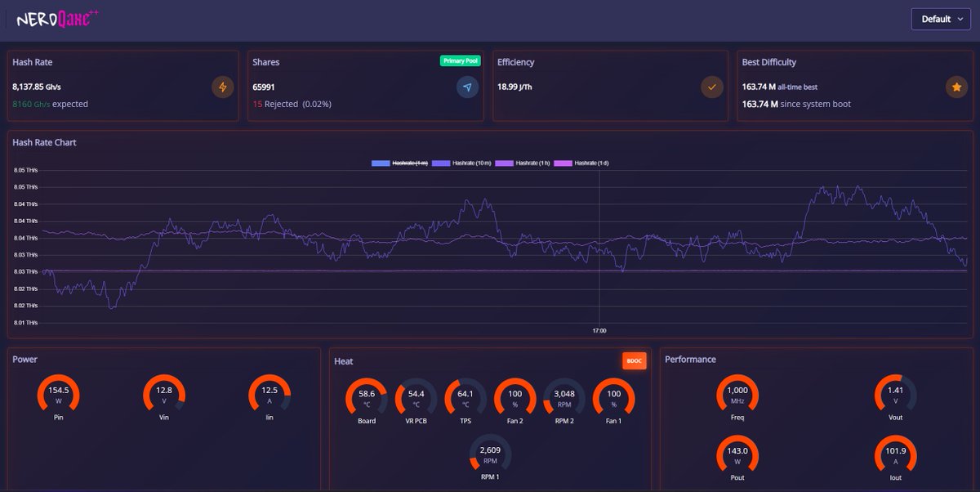980x492 pixels.
Task: Click the 163.74 M since system boot text
Action: pos(796,105)
